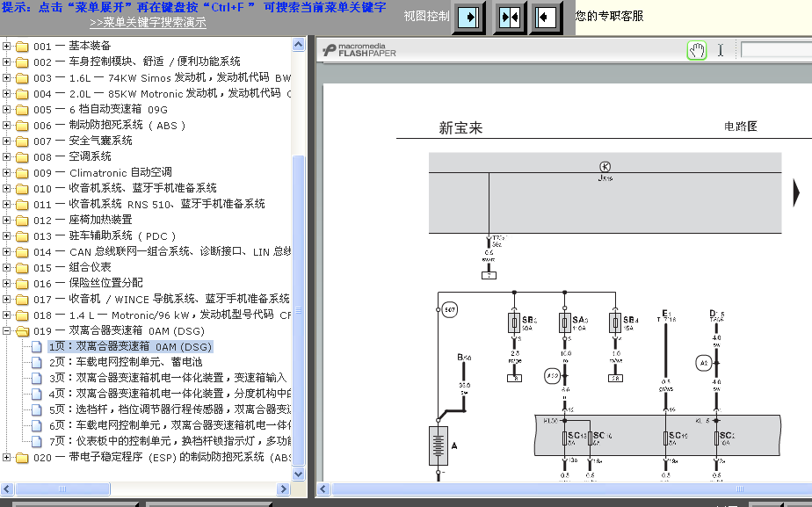Collapse the 019 双离合器变速箱 folder
The height and width of the screenshot is (507, 812).
[7, 330]
